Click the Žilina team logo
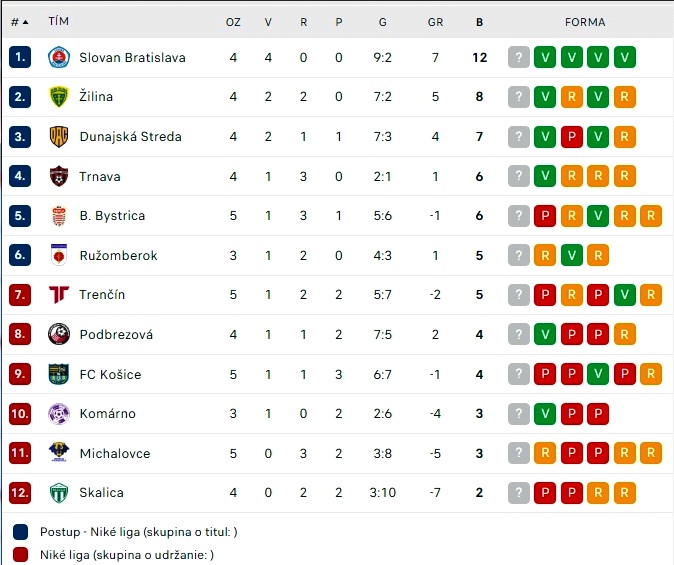 pos(58,96)
